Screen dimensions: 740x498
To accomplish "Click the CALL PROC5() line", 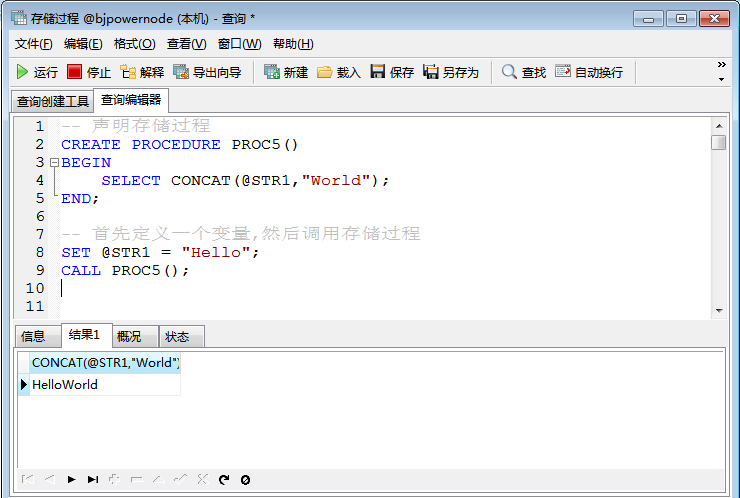I will [x=125, y=270].
